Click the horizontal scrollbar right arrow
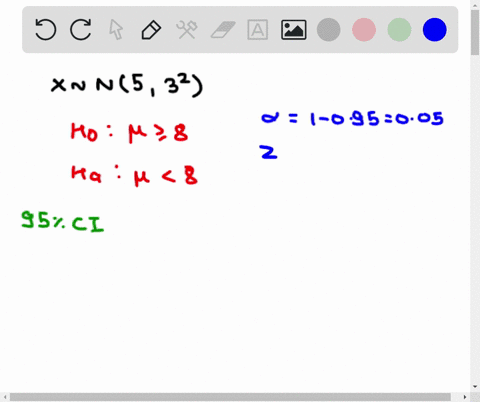 465,397
